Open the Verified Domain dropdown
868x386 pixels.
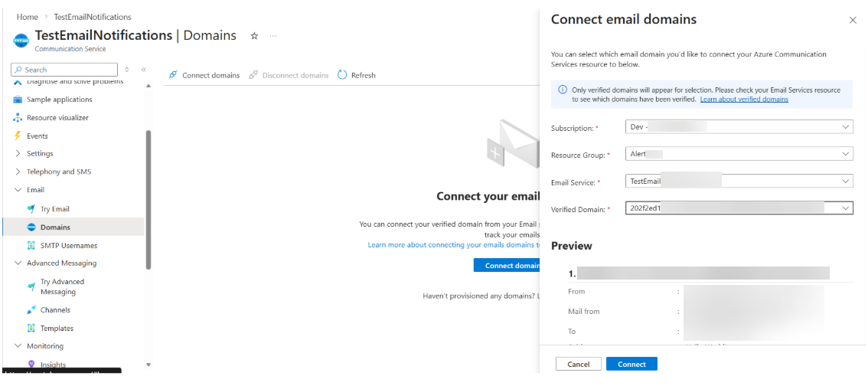pyautogui.click(x=739, y=208)
